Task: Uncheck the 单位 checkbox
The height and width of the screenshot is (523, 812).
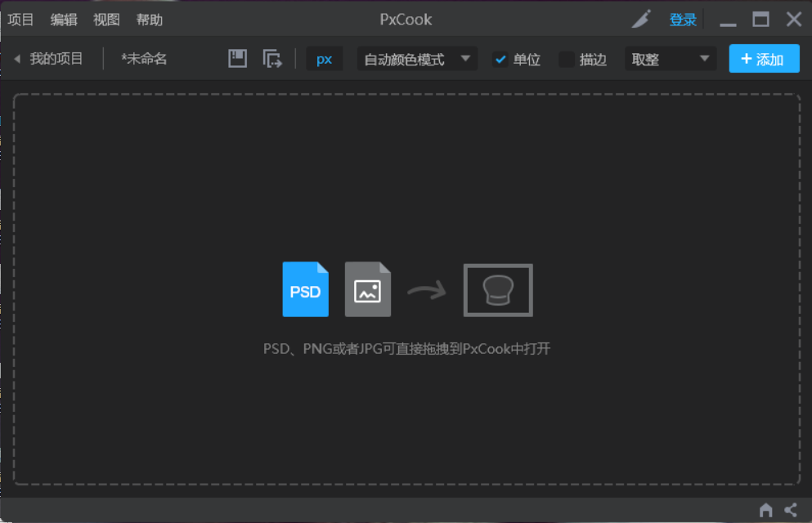Action: (500, 60)
